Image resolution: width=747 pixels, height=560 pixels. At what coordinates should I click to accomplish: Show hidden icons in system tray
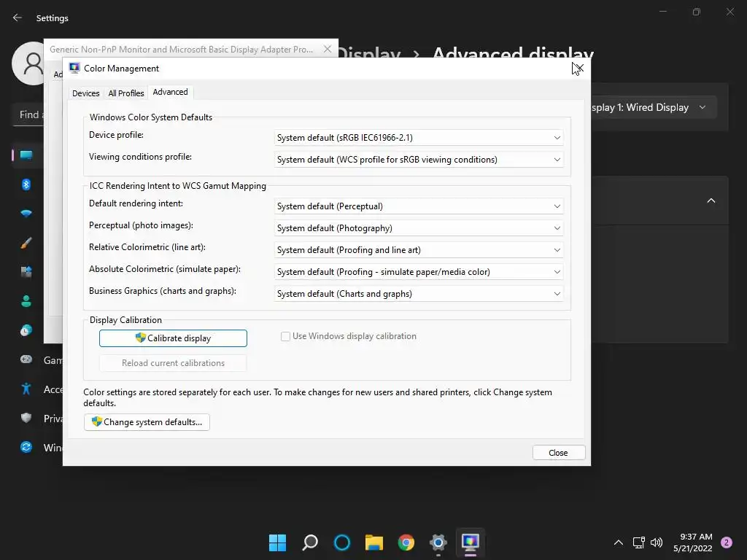coord(619,542)
